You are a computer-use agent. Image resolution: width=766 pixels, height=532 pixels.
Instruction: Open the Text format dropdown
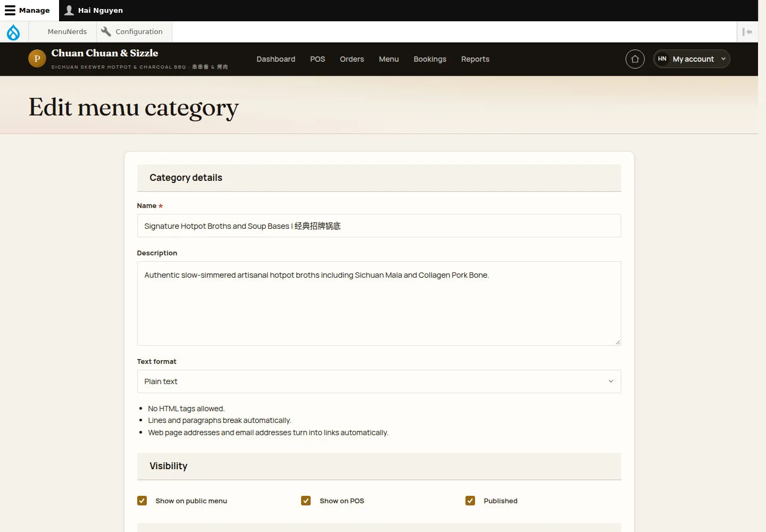379,381
